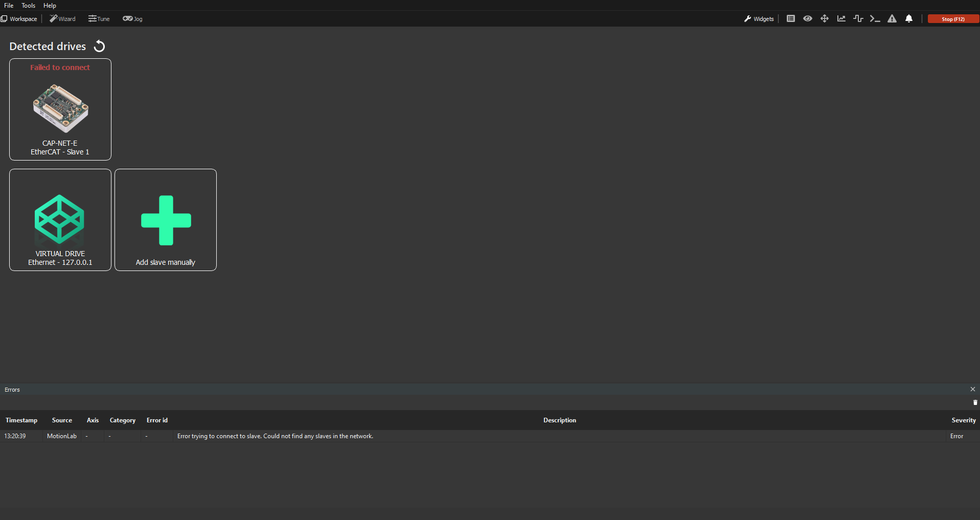Click the Add slave manually tile
The image size is (980, 520).
click(166, 220)
